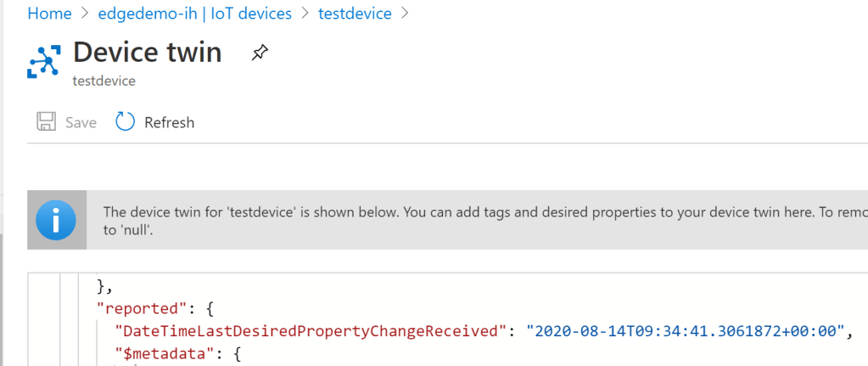This screenshot has width=868, height=366.
Task: Click the Save floppy disk icon
Action: point(47,122)
